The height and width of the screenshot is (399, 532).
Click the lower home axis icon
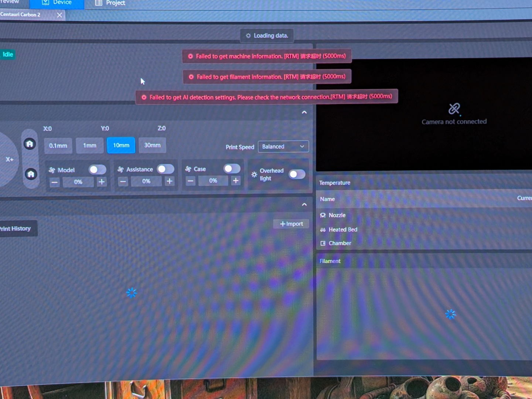tap(31, 174)
